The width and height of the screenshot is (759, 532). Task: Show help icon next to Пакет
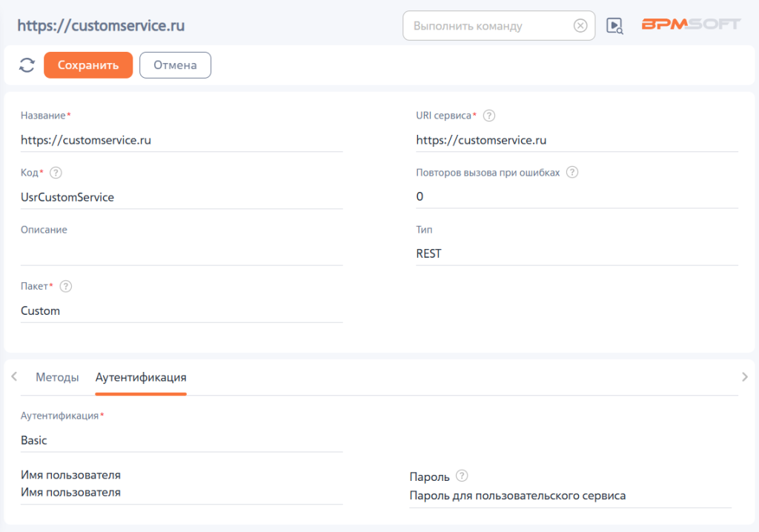66,287
